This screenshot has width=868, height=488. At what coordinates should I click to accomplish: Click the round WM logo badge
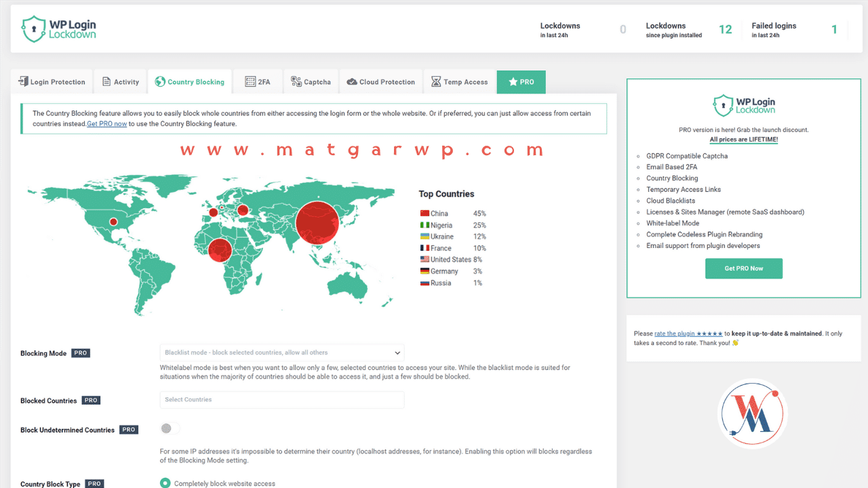[x=752, y=413]
